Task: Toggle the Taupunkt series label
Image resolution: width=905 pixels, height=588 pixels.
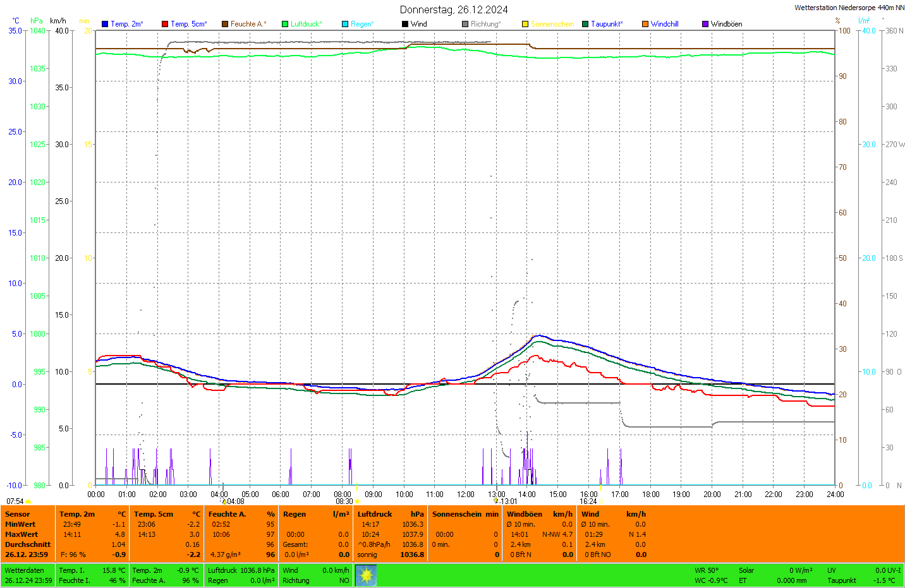Action: (x=607, y=24)
